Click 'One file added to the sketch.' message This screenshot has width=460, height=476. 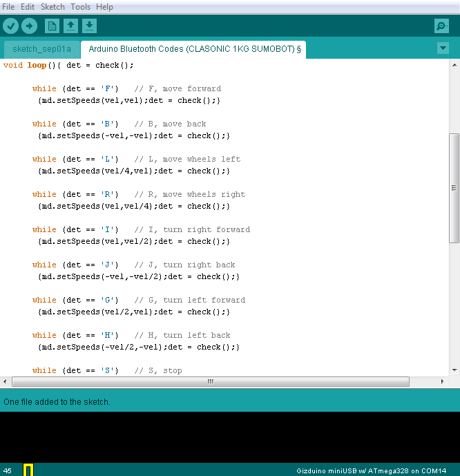[x=57, y=402]
